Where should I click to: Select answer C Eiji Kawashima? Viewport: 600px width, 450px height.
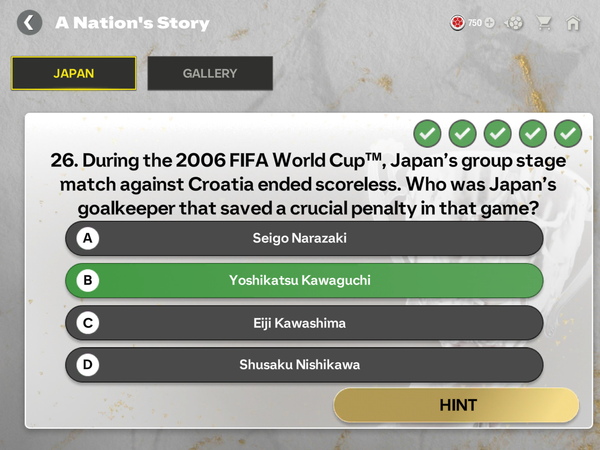tap(304, 323)
